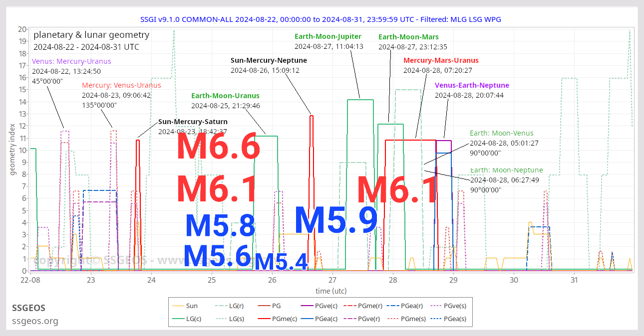Click the chart title mentioning SSGI v9.1.0
644x336 pixels.
point(322,19)
